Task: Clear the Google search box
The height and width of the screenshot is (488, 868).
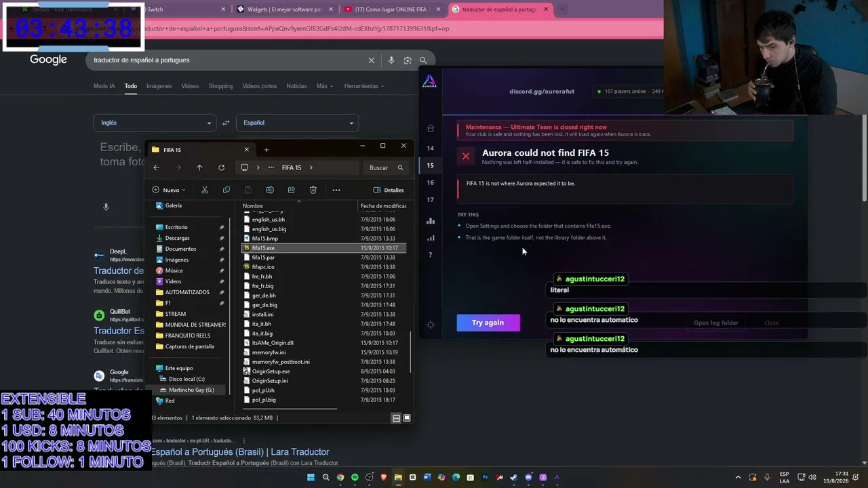Action: point(372,60)
